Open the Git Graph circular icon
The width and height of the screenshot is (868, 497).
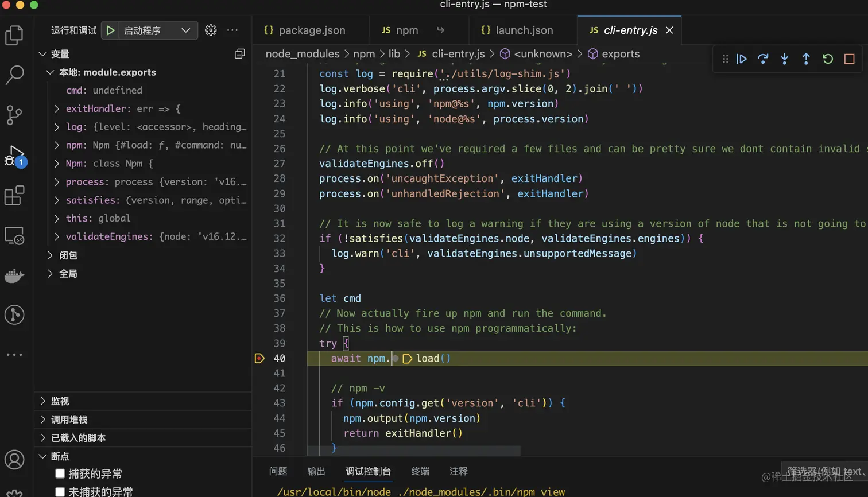(x=14, y=314)
